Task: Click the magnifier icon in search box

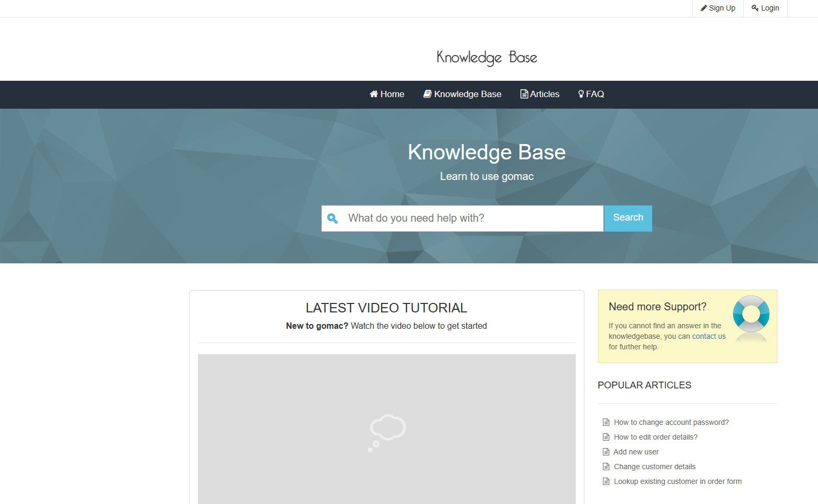Action: [x=332, y=218]
